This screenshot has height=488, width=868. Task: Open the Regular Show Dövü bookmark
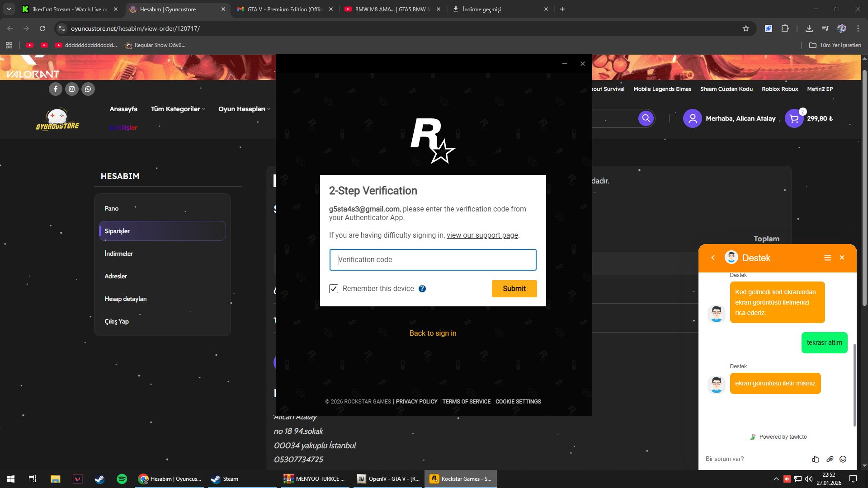click(155, 45)
